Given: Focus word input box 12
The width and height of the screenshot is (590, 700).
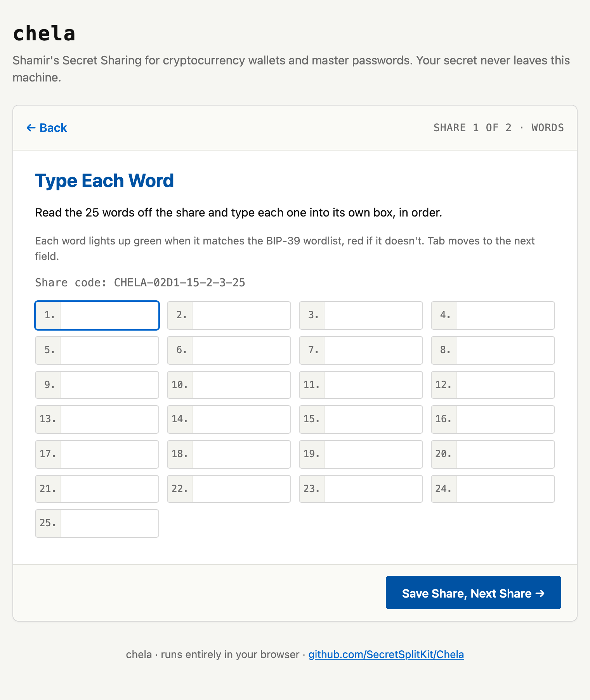Looking at the screenshot, I should 506,385.
